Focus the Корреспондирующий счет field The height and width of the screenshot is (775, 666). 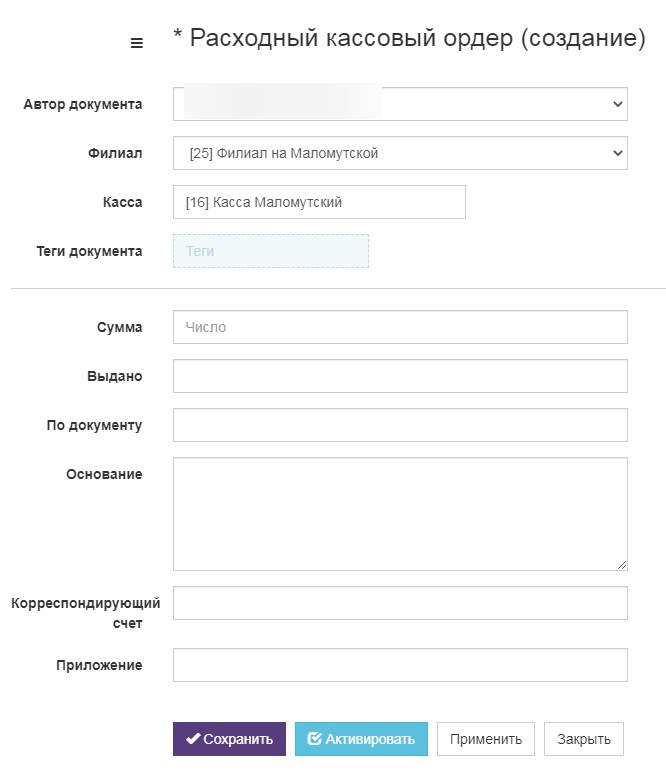[400, 603]
